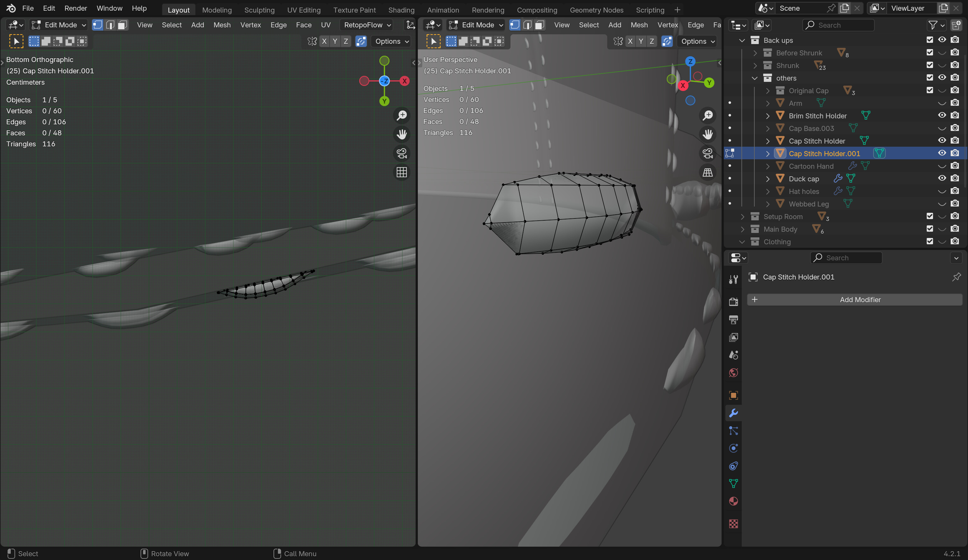This screenshot has width=968, height=560.
Task: Uncheck the Setup Room collection checkbox
Action: point(930,216)
